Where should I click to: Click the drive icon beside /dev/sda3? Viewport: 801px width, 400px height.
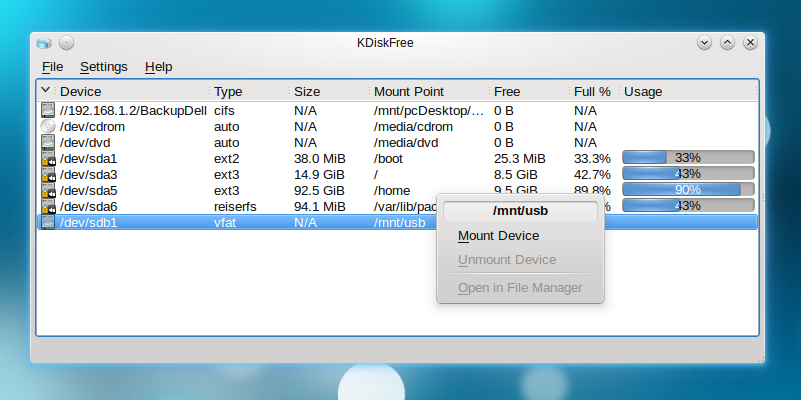[x=47, y=174]
